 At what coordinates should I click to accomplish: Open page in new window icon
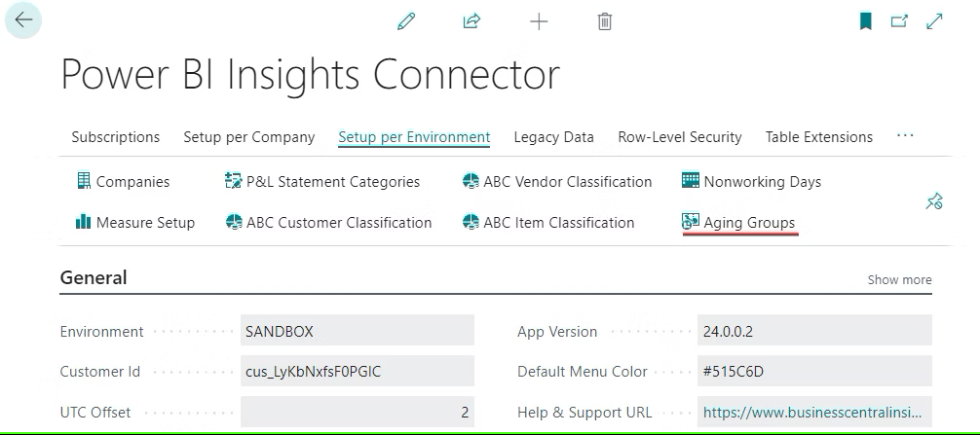click(899, 21)
